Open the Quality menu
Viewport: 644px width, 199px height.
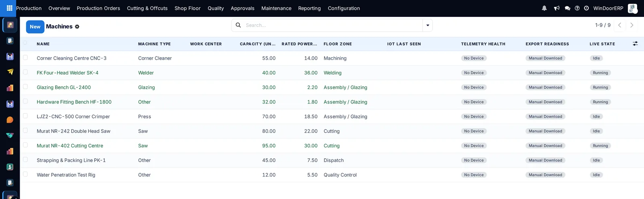point(216,8)
